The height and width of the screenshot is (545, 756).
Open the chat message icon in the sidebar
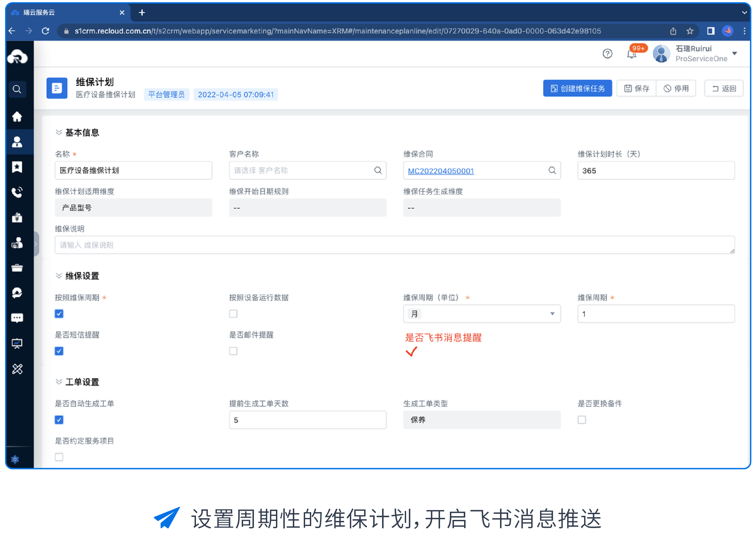pos(17,318)
